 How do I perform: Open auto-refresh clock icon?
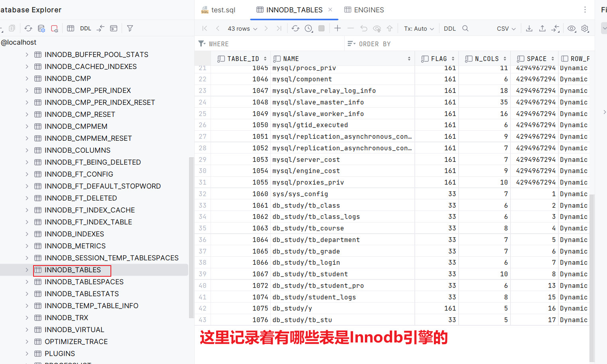309,28
